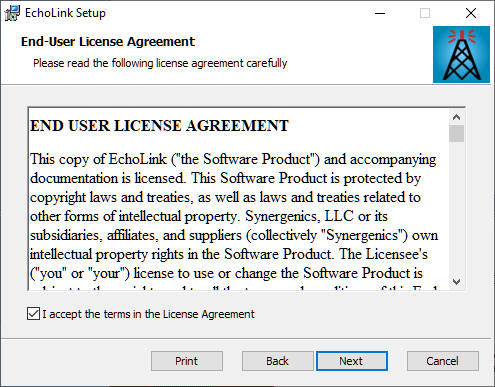Uncheck the accept license terms checkbox
The image size is (495, 387).
click(33, 314)
